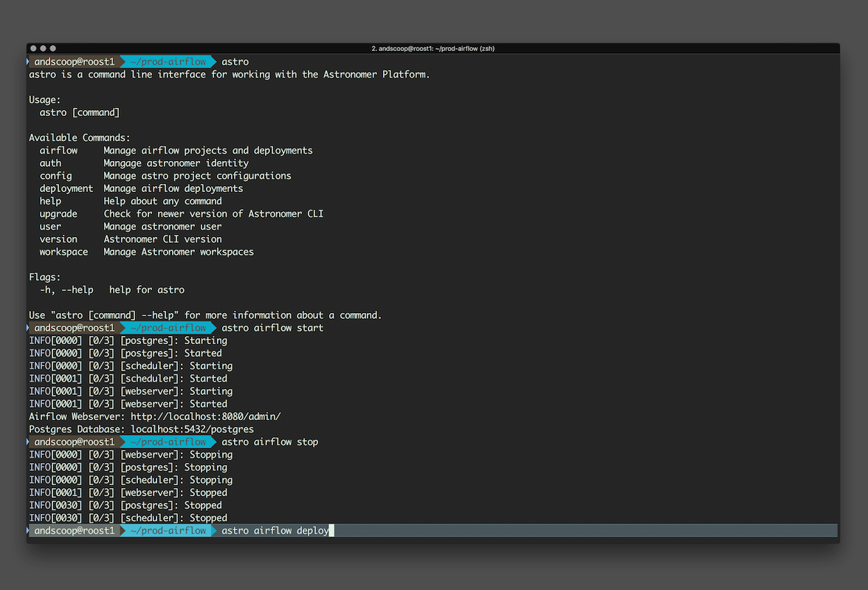Click the '[postgres]: Starting' log line
Image resolution: width=868 pixels, height=590 pixels.
(x=128, y=340)
